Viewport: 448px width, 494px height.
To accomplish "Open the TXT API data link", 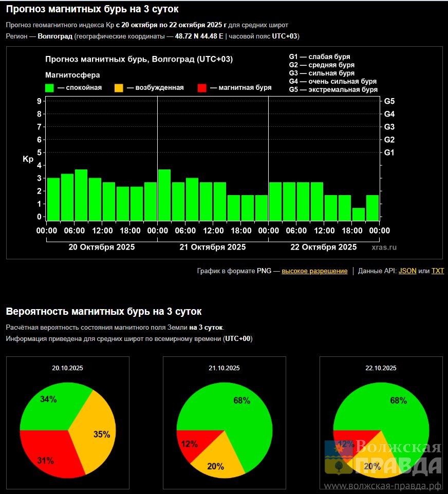I will tap(437, 271).
